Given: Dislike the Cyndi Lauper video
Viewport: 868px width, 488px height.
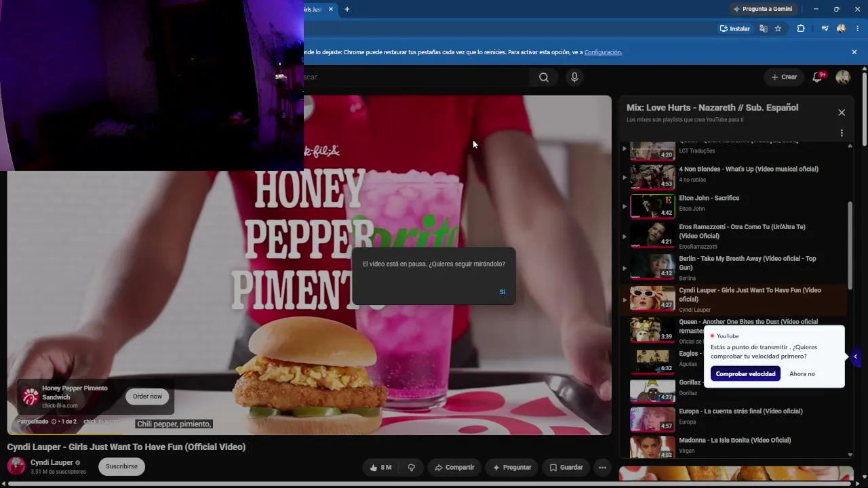Looking at the screenshot, I should tap(411, 468).
